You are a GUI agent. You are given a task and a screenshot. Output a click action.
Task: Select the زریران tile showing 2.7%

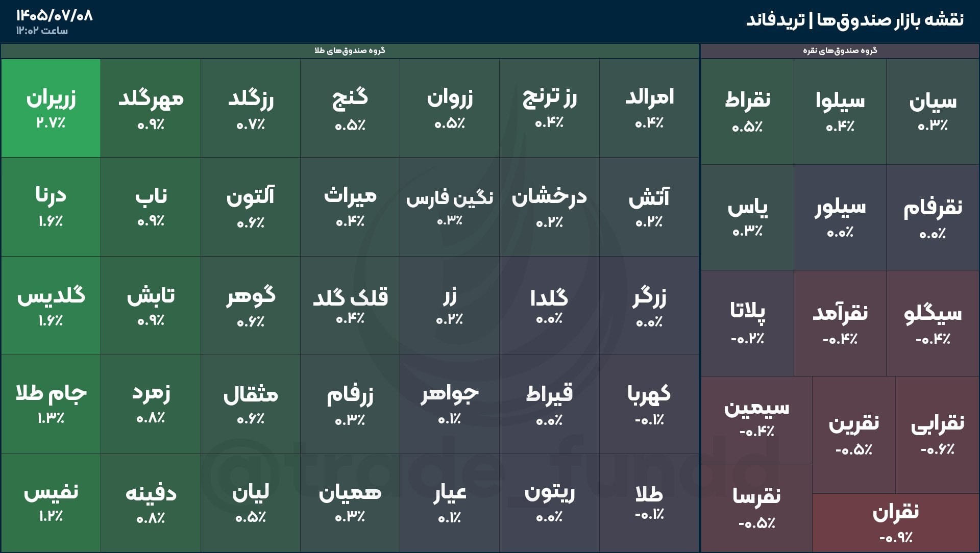point(51,108)
